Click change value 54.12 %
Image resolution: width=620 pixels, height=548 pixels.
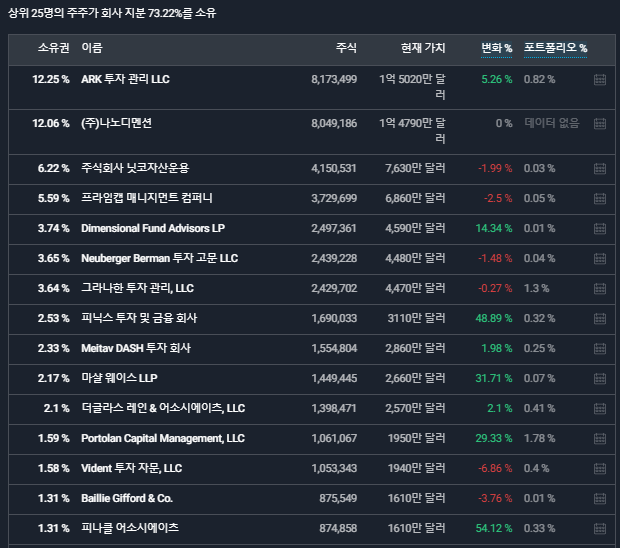pos(494,528)
